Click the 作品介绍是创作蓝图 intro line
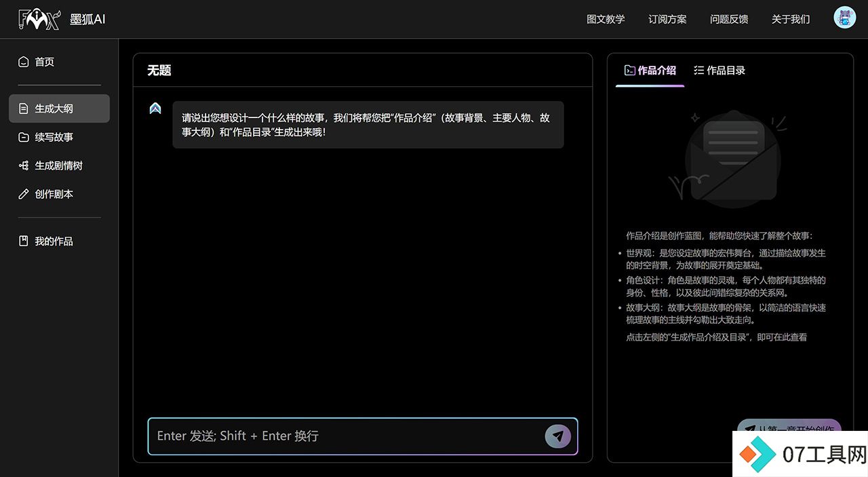The image size is (868, 477). (719, 236)
